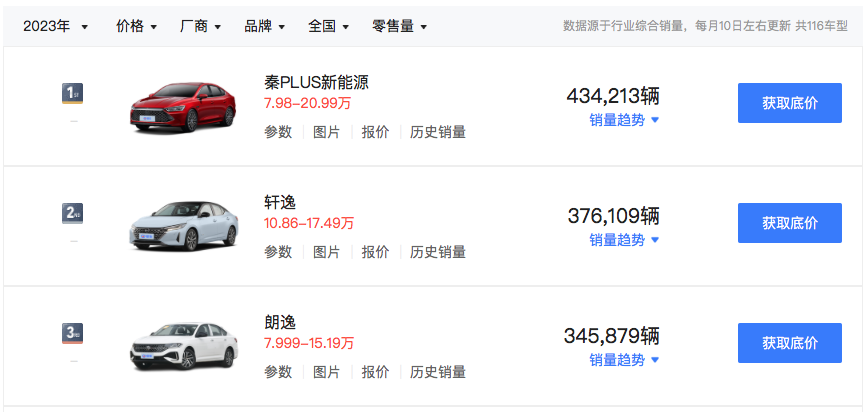Viewport: 867px width, 412px height.
Task: Expand 销量趋势 for 轩逸
Action: click(x=624, y=240)
